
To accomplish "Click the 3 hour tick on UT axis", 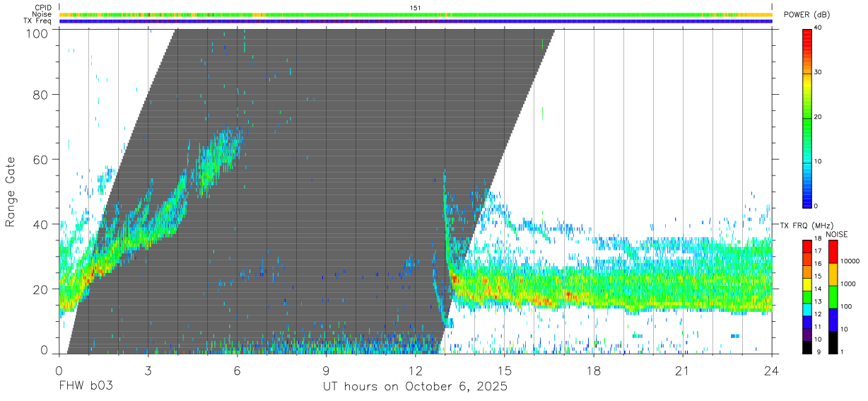I will 148,371.
